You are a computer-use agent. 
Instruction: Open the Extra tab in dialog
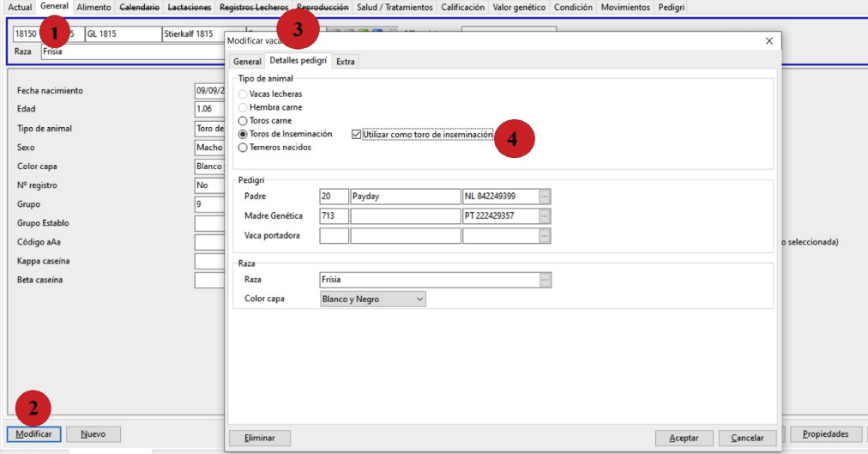(345, 62)
